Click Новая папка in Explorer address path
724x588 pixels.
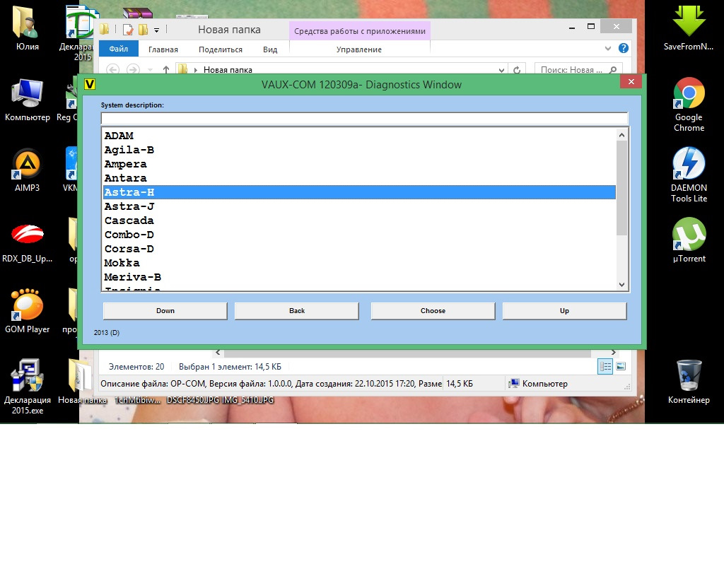(228, 70)
